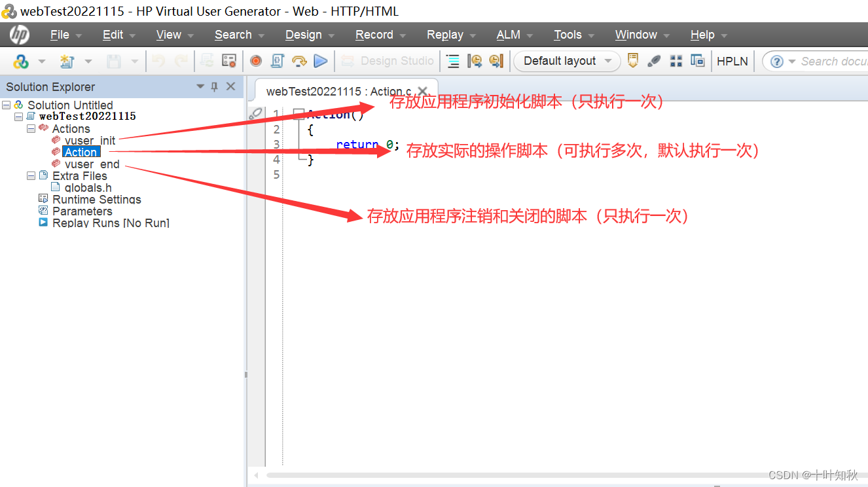Open the Design menu
The image size is (868, 487).
[x=303, y=35]
